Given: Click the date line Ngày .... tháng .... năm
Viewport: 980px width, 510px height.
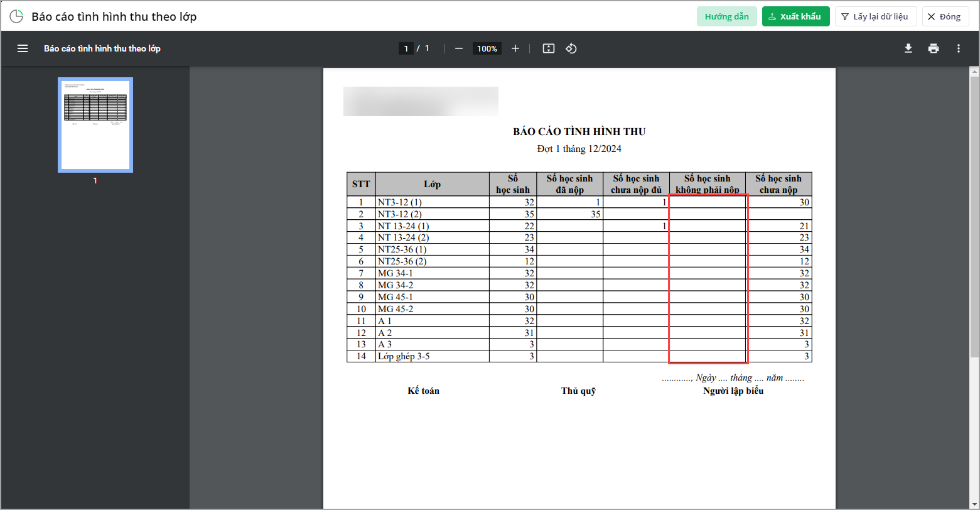Looking at the screenshot, I should pyautogui.click(x=733, y=378).
